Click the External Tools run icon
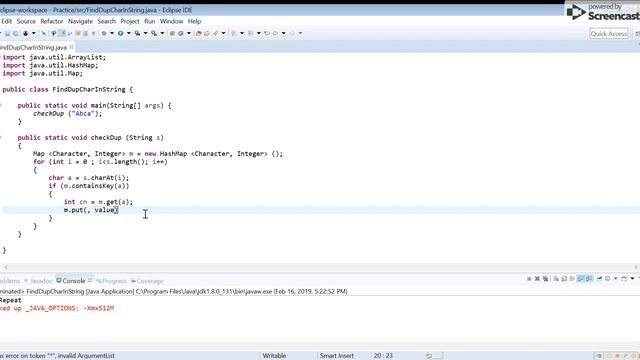This screenshot has width=640, height=360. (154, 33)
